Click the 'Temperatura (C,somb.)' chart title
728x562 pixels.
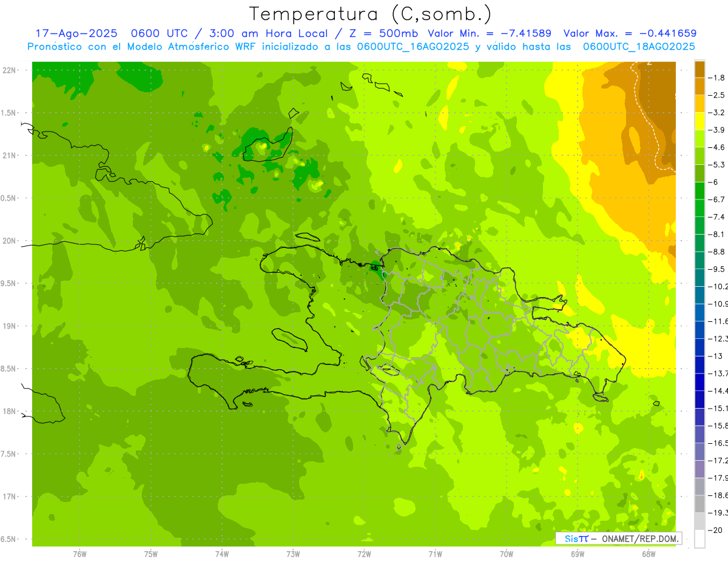pos(371,14)
